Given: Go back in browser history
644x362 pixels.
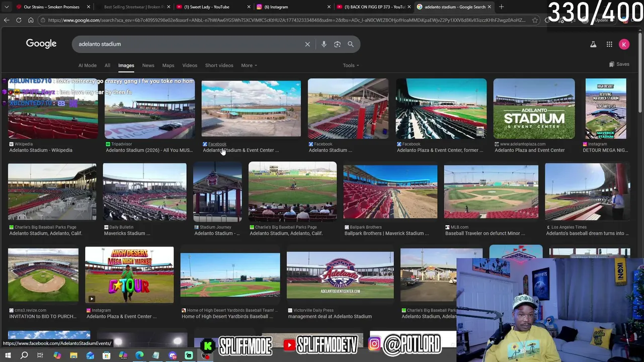Looking at the screenshot, I should click(x=7, y=20).
